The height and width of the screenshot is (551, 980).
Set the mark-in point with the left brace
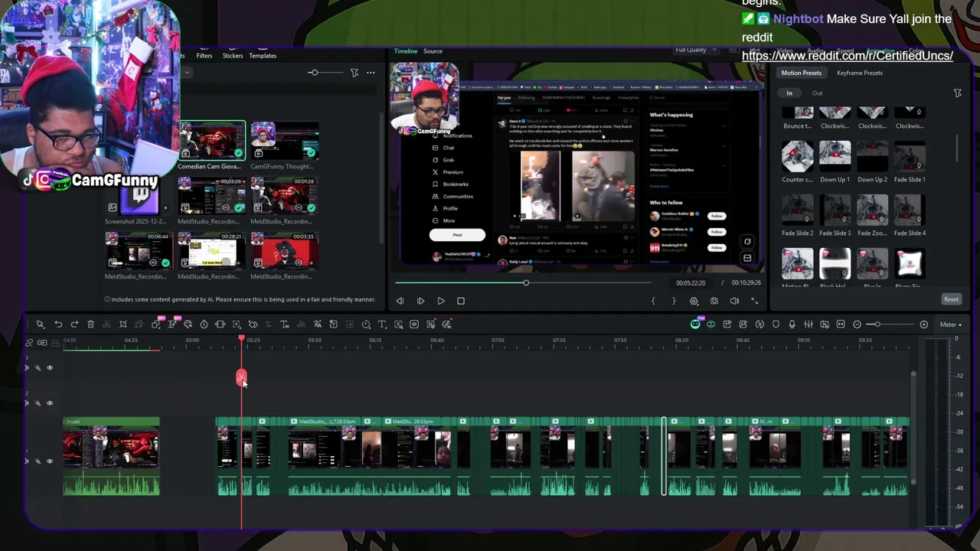tap(653, 301)
